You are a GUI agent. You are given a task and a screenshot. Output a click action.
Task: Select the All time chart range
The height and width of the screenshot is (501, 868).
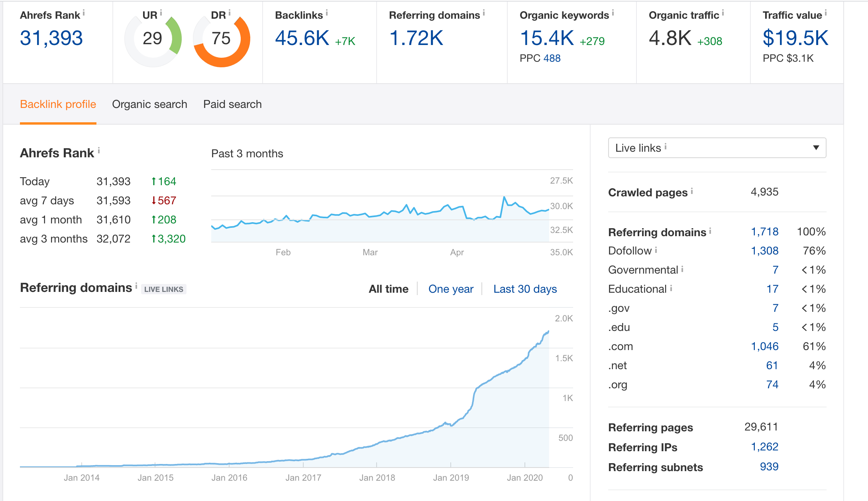pos(388,289)
